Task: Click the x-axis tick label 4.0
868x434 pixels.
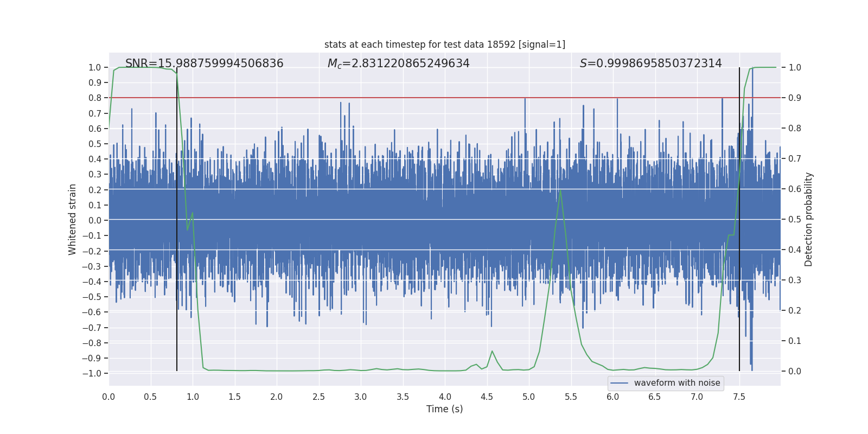Action: 445,397
